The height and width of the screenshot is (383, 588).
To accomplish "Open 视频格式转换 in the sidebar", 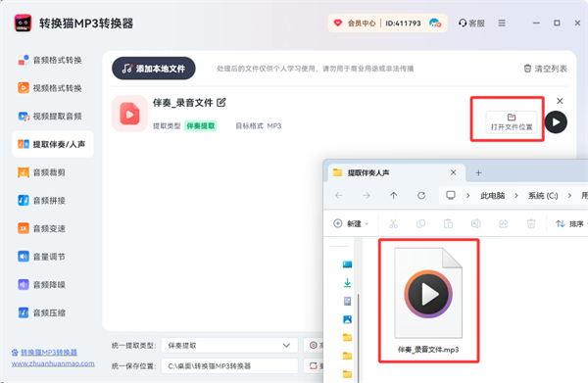I will coord(50,88).
